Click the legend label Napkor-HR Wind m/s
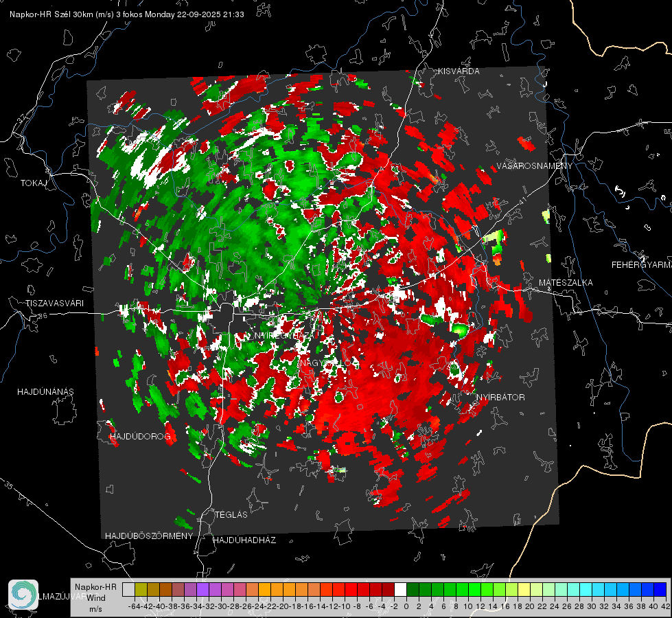This screenshot has height=618, width=672. [95, 597]
